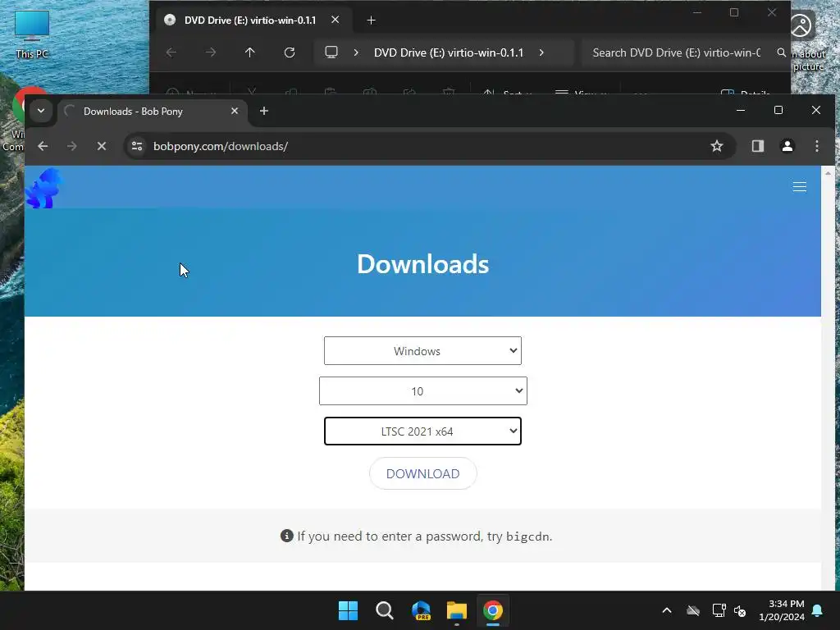Viewport: 840px width, 630px height.
Task: Open the site hamburger menu
Action: [x=799, y=186]
